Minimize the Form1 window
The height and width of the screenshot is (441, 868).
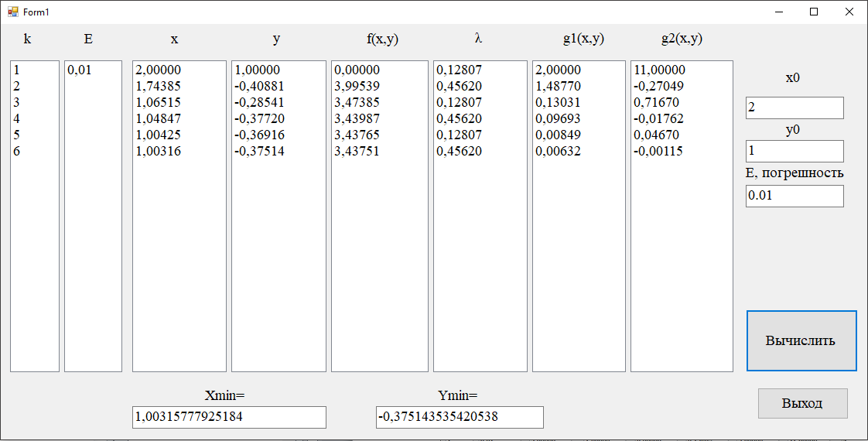(778, 12)
